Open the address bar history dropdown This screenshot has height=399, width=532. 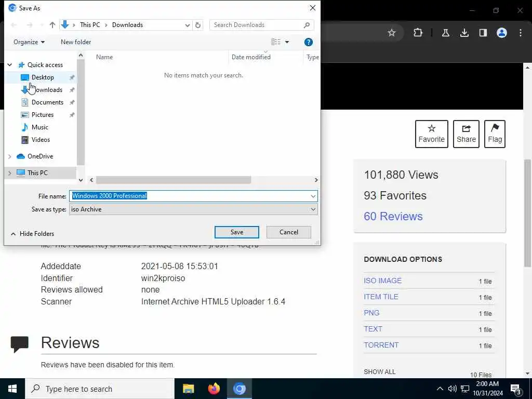point(187,25)
